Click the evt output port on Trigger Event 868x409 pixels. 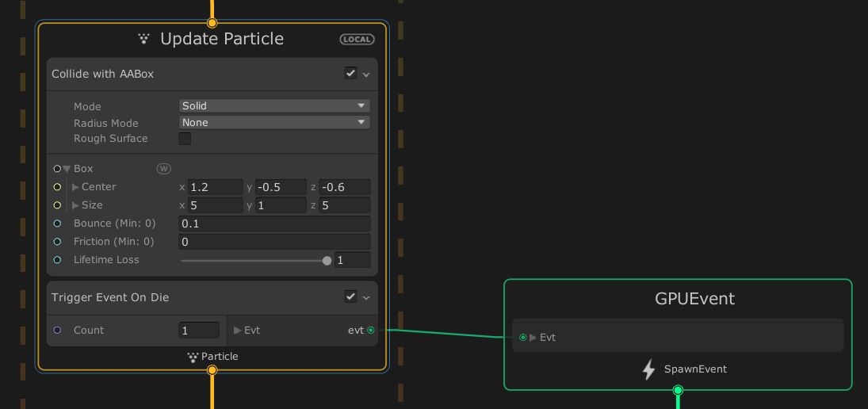pyautogui.click(x=371, y=331)
